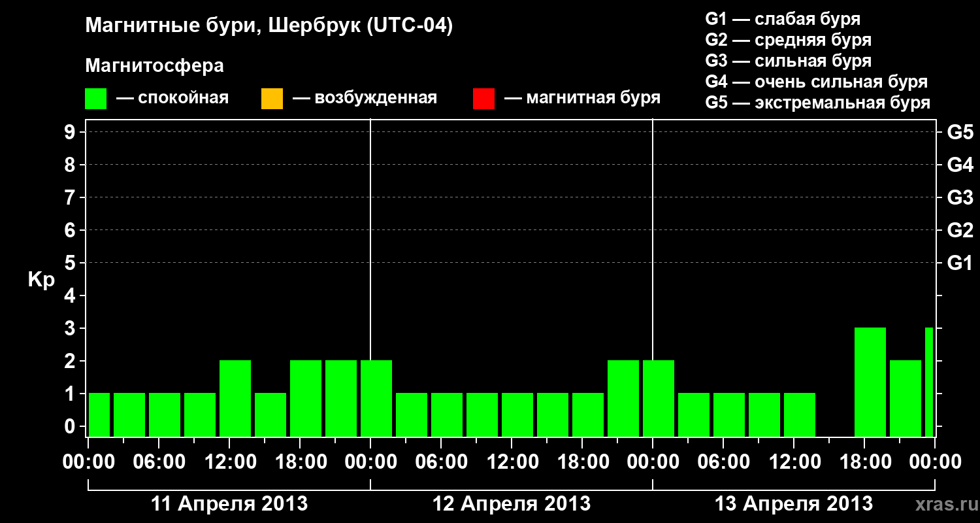Click the Kp 1 bar above 12:00 on 13 April
Image resolution: width=980 pixels, height=523 pixels.
pyautogui.click(x=800, y=414)
